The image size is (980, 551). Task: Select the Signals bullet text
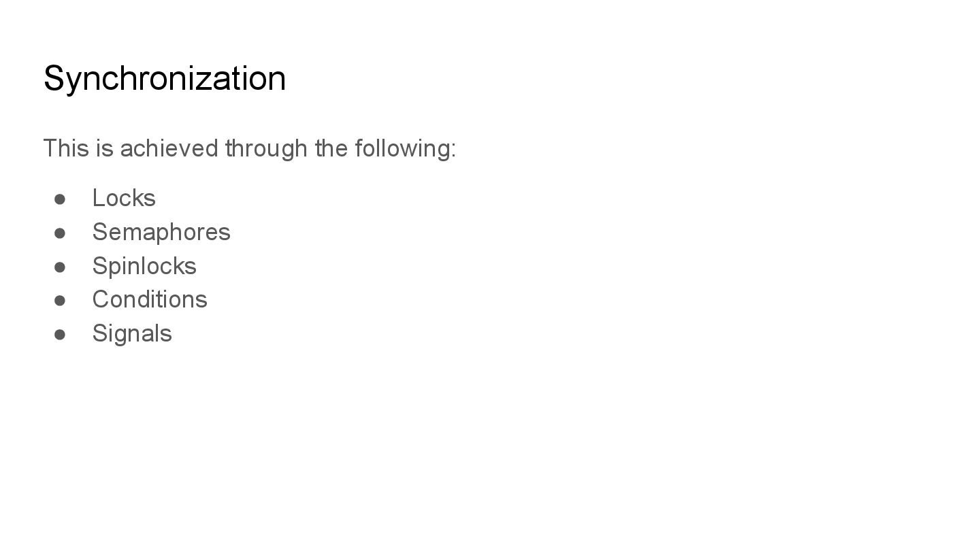(132, 333)
